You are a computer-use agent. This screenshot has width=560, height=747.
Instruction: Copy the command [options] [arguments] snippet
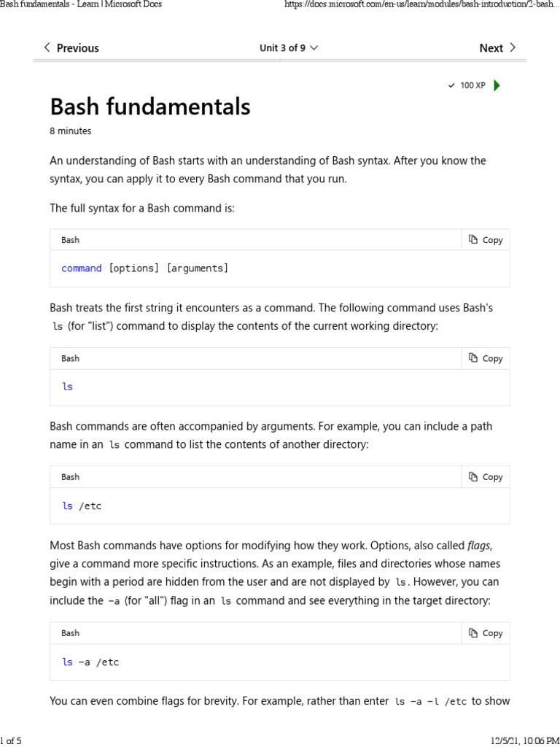pyautogui.click(x=486, y=240)
